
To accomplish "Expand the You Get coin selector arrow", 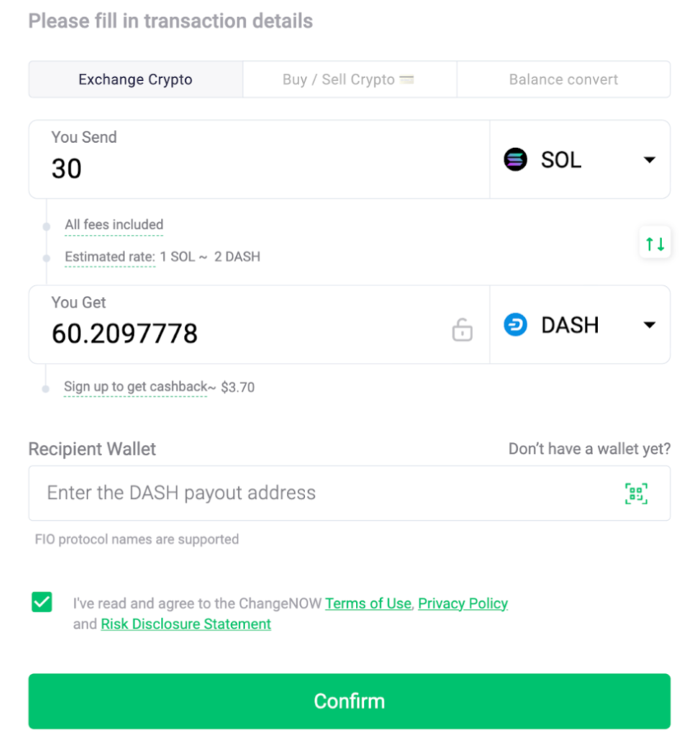I will pos(649,324).
